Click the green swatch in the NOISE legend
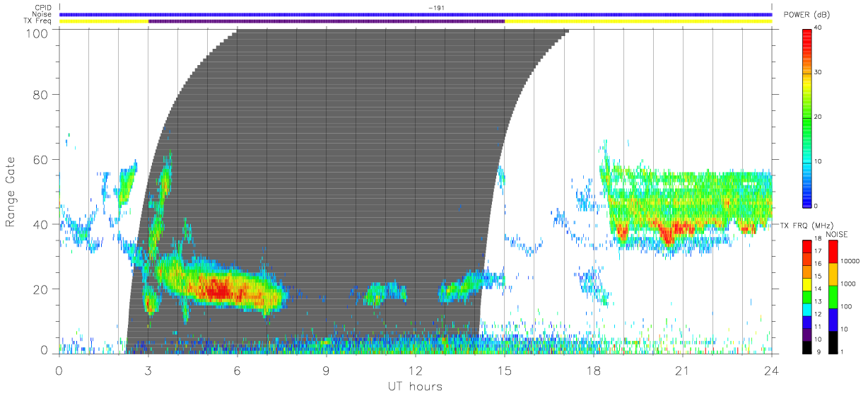Viewport: 868px width, 401px height. (x=833, y=296)
